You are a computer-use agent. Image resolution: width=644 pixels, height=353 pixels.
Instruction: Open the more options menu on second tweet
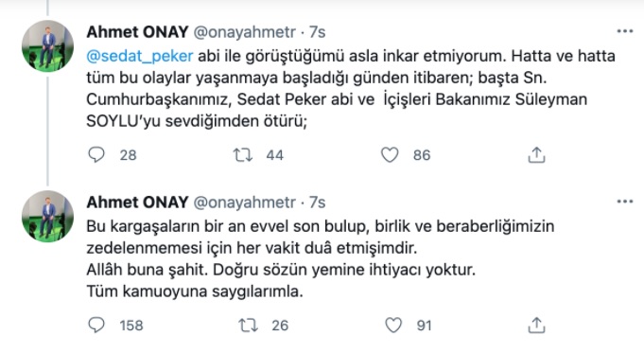point(625,202)
